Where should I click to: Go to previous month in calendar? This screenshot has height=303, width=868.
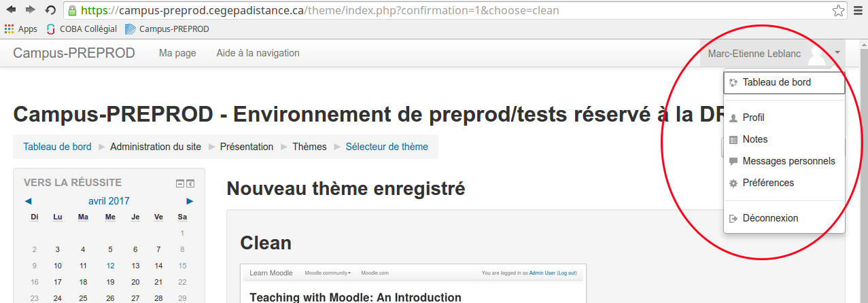(28, 201)
